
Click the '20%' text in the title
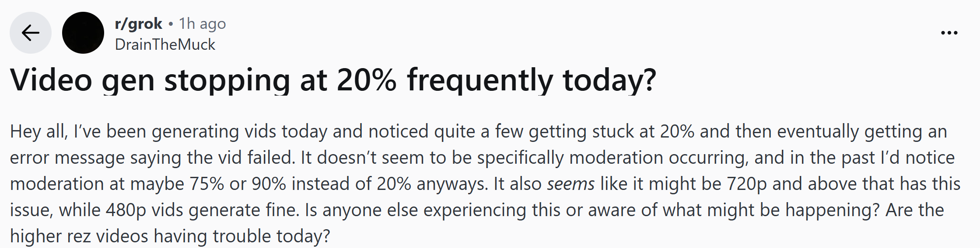pyautogui.click(x=367, y=80)
